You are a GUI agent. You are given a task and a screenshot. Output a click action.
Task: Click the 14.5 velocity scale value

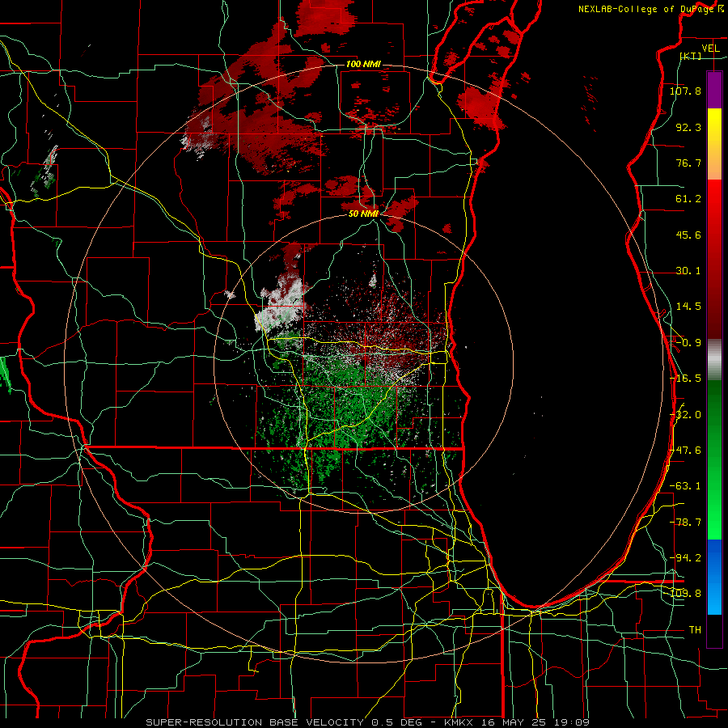(688, 307)
